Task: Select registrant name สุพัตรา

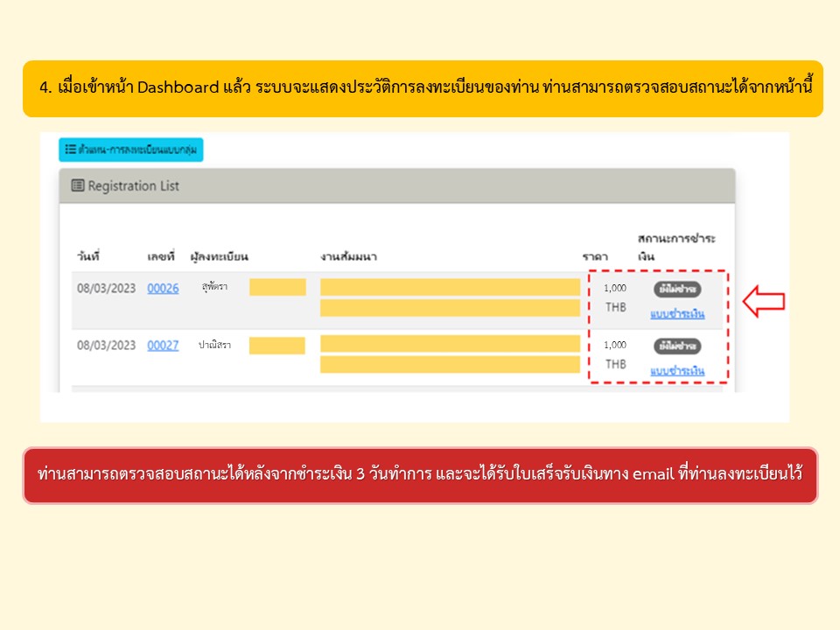Action: 214,287
